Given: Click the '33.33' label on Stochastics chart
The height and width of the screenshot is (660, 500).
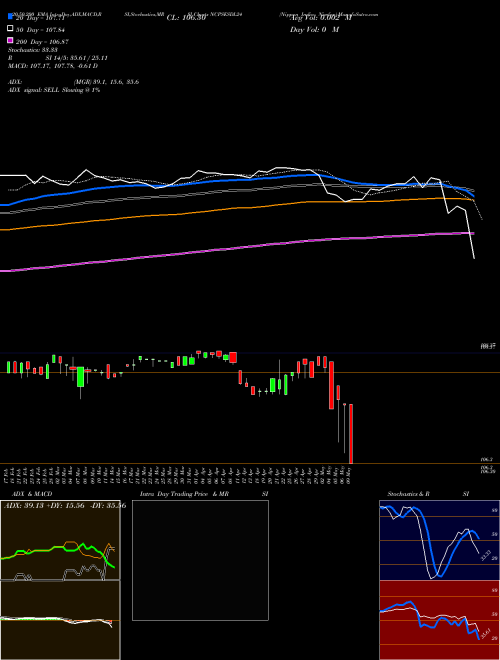Looking at the screenshot, I should (486, 555).
